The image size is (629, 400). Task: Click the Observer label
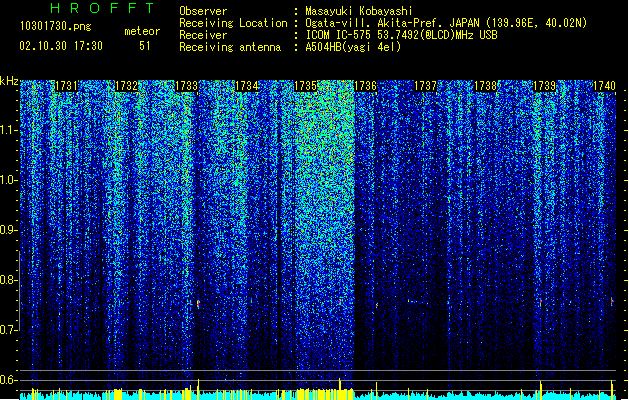[203, 11]
